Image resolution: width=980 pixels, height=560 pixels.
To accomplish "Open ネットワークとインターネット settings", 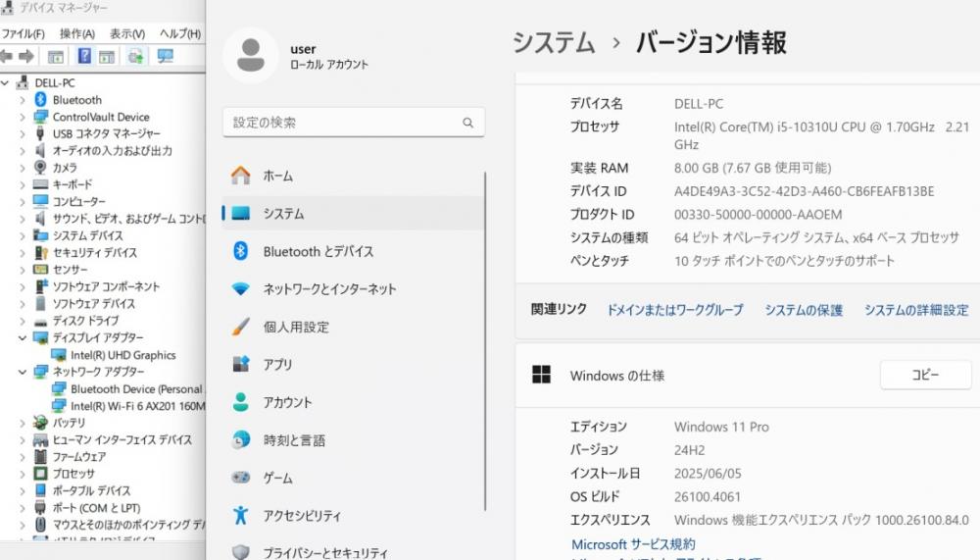I will pyautogui.click(x=353, y=289).
